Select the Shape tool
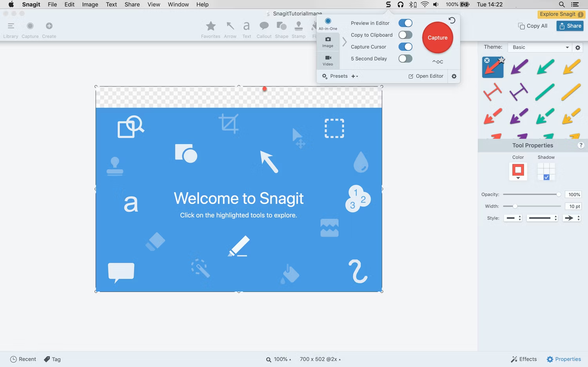The width and height of the screenshot is (588, 367). [281, 26]
